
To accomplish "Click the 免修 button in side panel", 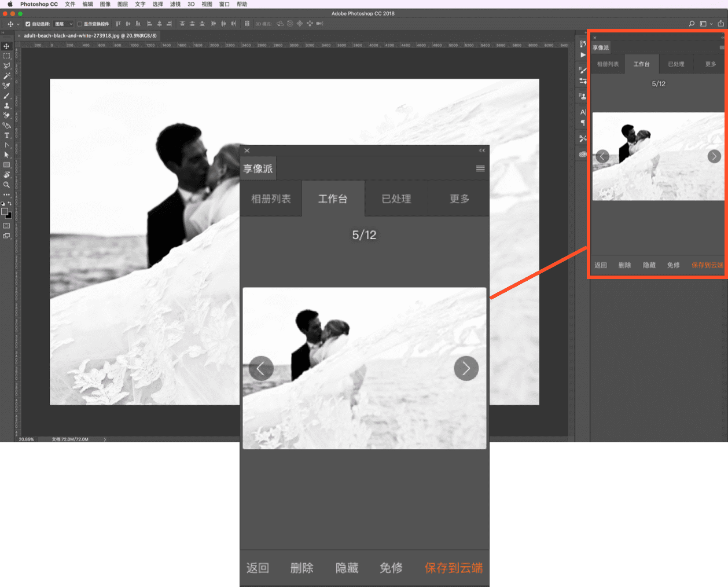I will (673, 265).
